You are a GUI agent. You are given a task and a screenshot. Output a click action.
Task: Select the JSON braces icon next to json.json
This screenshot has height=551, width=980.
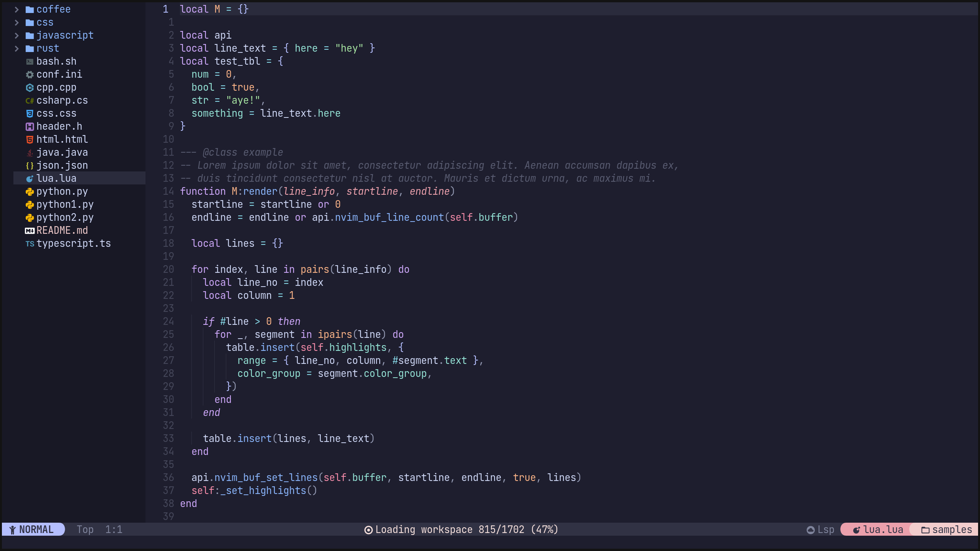click(29, 165)
